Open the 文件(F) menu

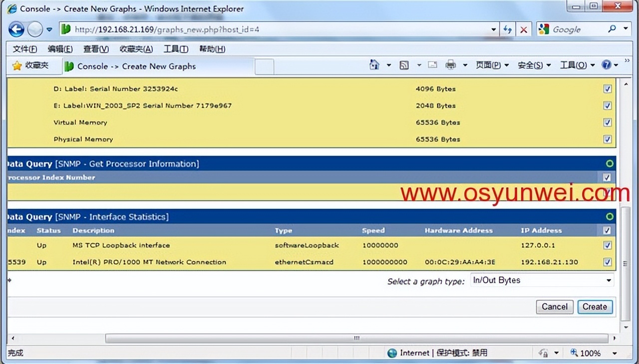[24, 49]
